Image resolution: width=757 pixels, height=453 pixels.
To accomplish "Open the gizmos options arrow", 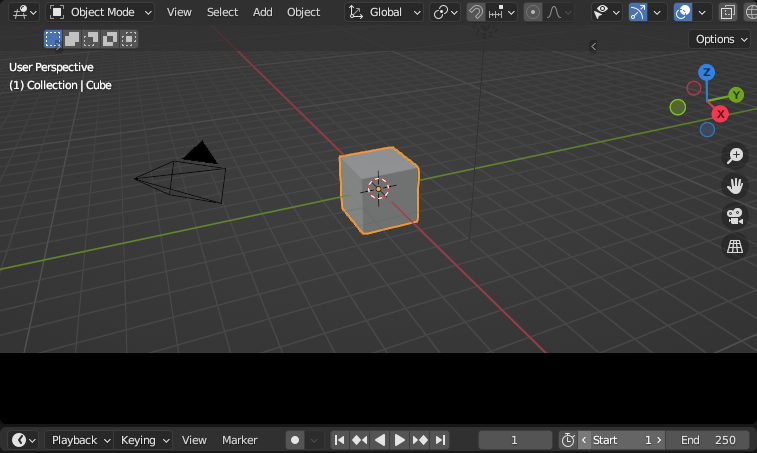I will click(x=657, y=12).
